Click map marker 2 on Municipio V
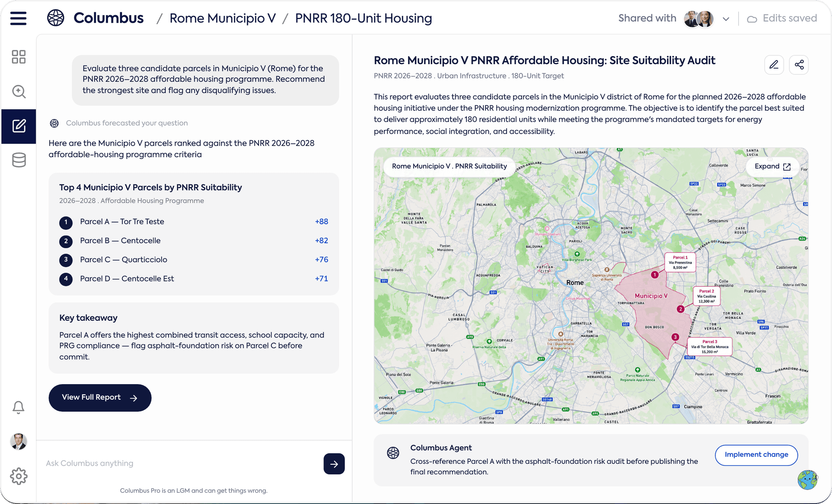 tap(681, 309)
